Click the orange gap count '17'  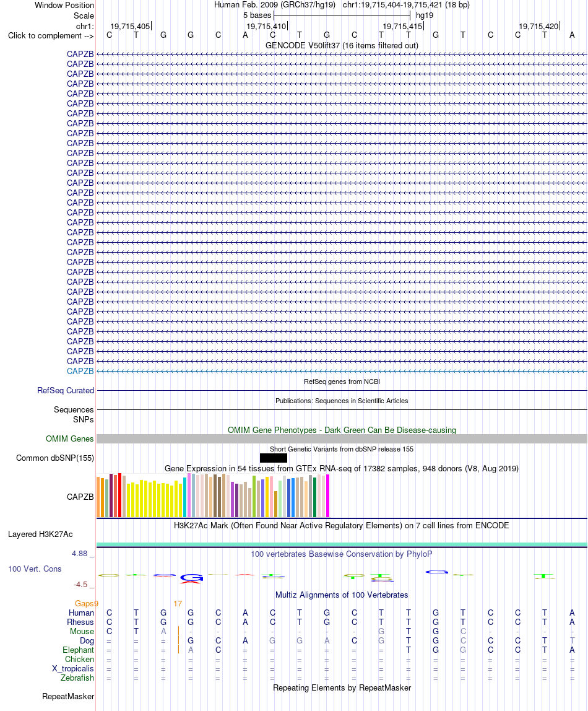[x=178, y=603]
